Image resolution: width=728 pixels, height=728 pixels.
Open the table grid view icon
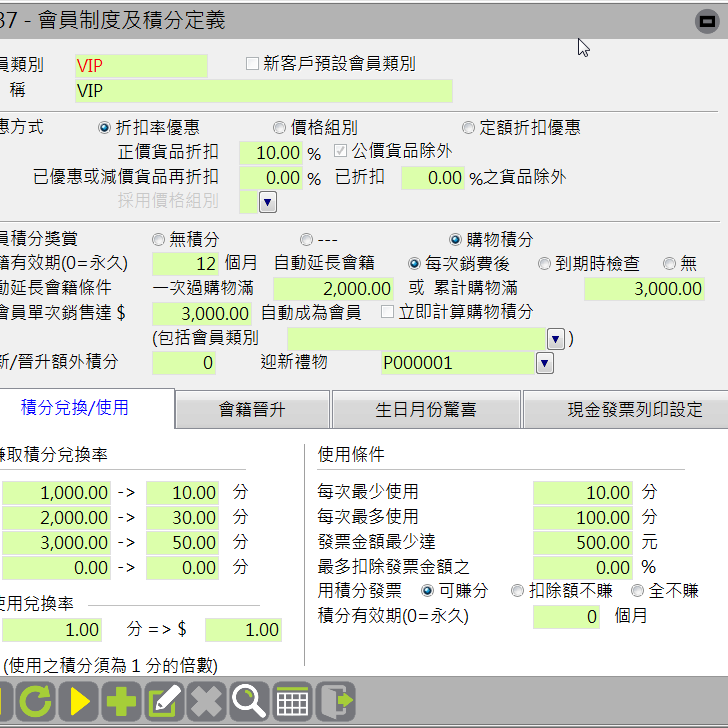(x=292, y=702)
